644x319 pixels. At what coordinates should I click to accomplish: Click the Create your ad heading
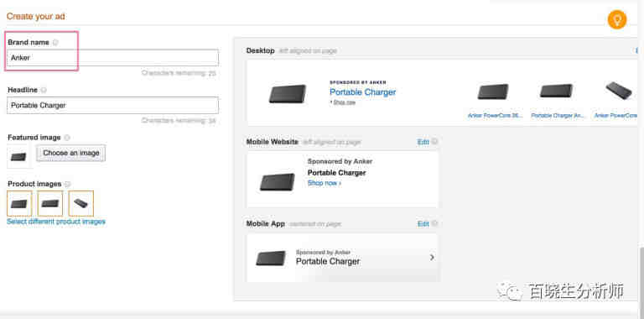36,17
